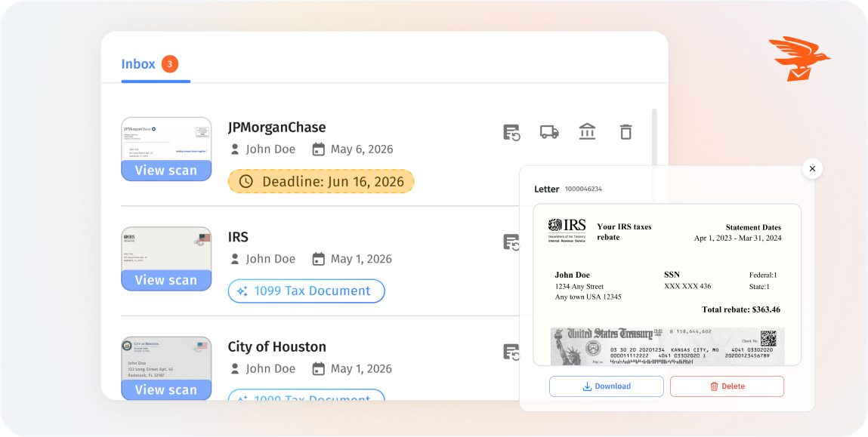868x437 pixels.
Task: Click the person icon in the IRS row
Action: (x=235, y=259)
